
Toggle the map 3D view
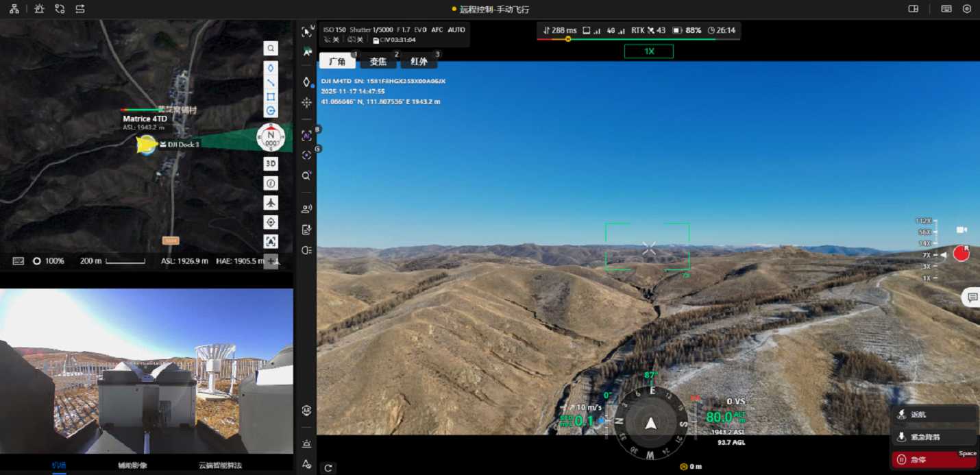click(x=271, y=164)
